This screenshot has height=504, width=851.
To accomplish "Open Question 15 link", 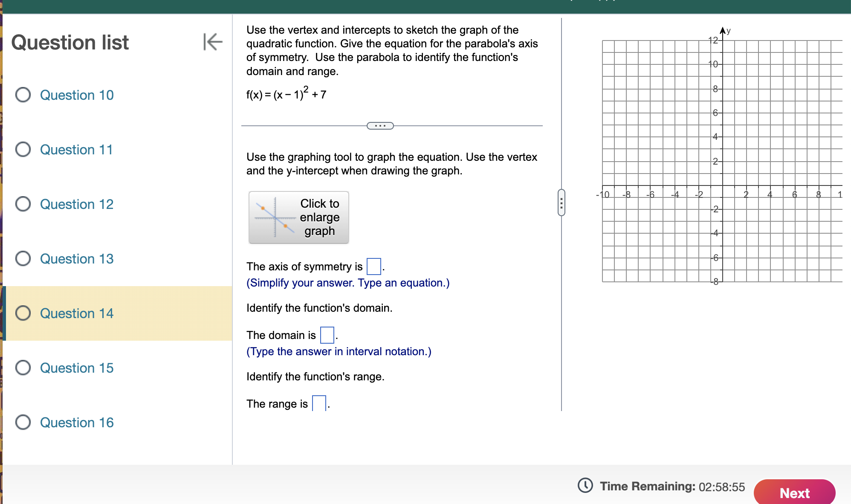I will coord(77,368).
